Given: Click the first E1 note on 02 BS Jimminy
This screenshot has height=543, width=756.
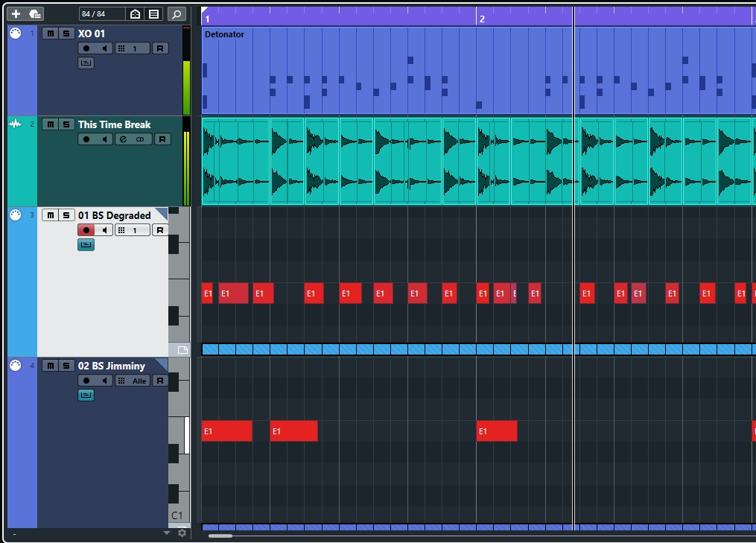Looking at the screenshot, I should [x=226, y=431].
